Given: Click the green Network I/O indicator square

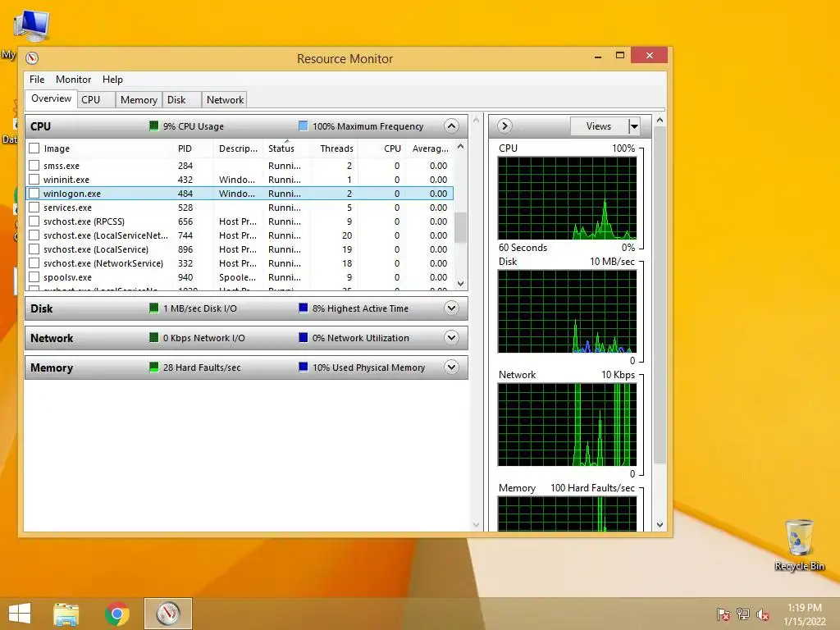Looking at the screenshot, I should point(153,337).
